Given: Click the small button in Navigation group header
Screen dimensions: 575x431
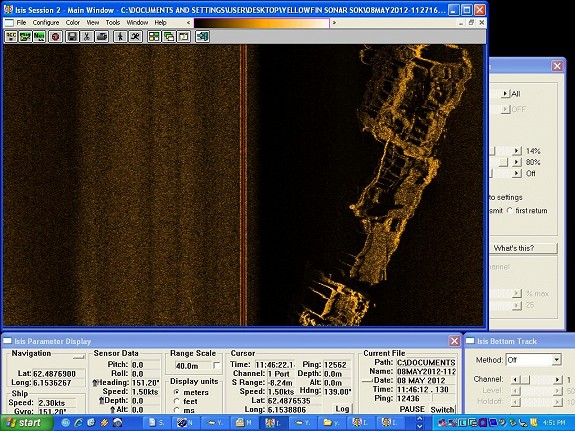Looking at the screenshot, I should (78, 357).
